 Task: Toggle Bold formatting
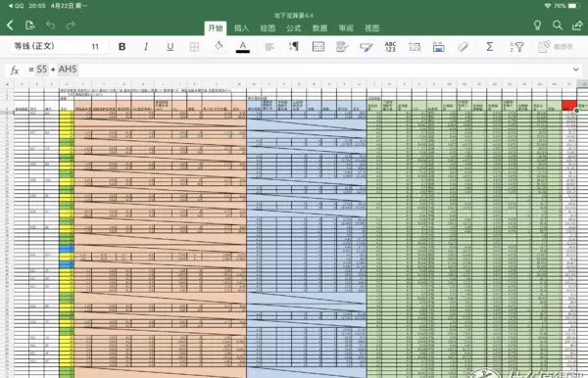pos(122,46)
